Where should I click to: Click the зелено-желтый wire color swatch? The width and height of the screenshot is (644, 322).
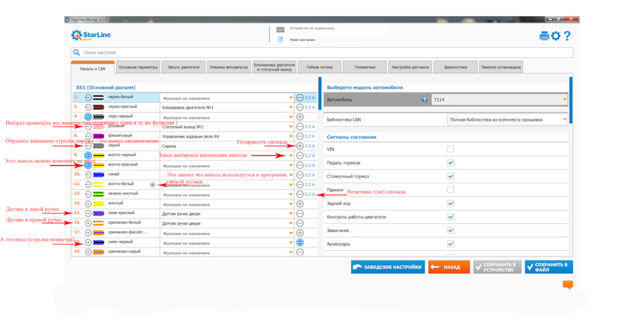98,194
